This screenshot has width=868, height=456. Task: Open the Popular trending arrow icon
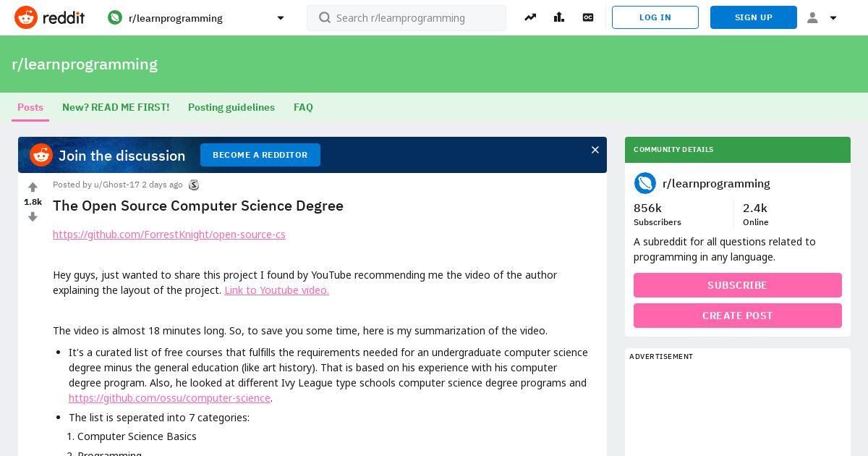(530, 17)
